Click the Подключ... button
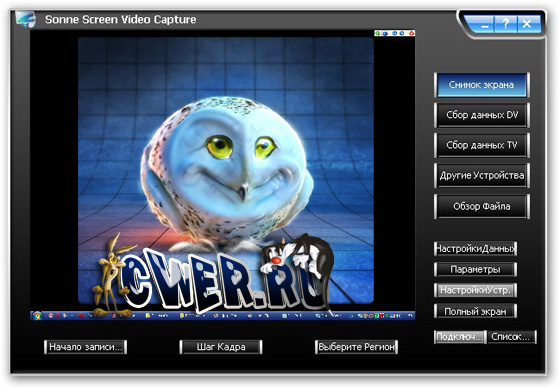This screenshot has height=389, width=560. (x=460, y=336)
